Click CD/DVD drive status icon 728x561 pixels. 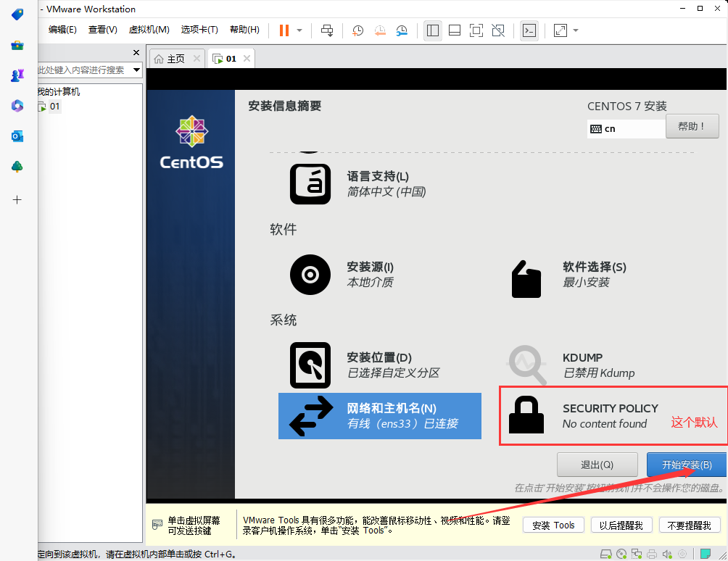pos(621,554)
